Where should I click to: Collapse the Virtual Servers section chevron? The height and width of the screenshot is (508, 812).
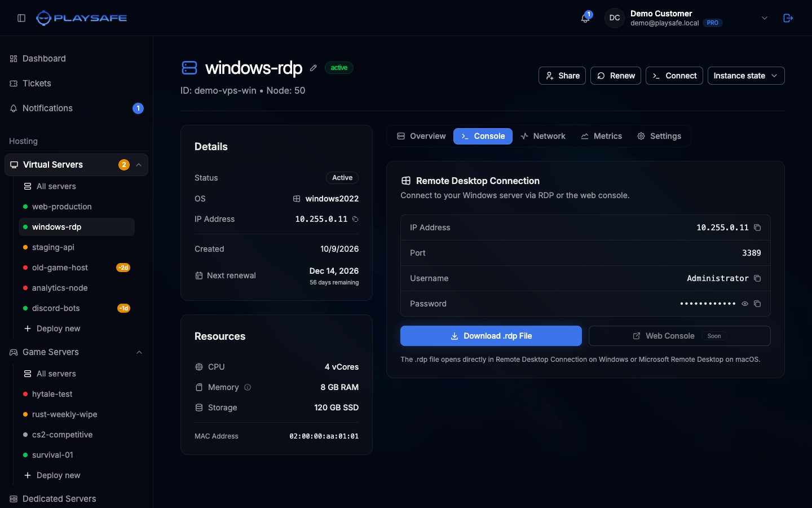139,165
